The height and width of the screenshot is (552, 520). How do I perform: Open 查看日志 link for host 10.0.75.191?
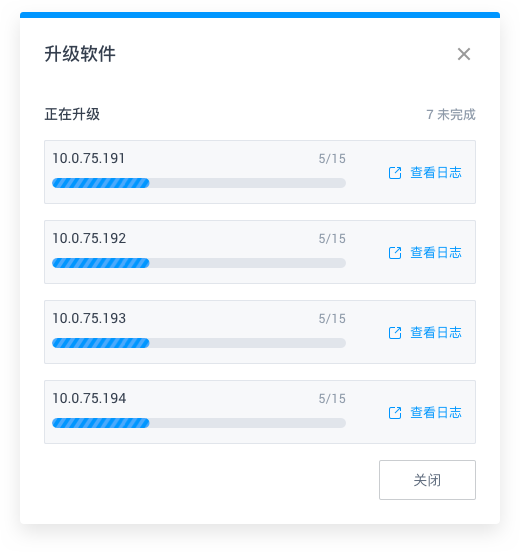click(x=436, y=173)
